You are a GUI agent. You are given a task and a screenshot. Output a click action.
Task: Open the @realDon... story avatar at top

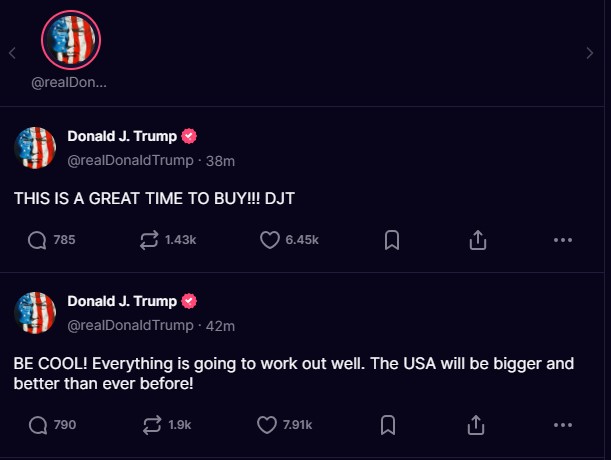tap(70, 39)
